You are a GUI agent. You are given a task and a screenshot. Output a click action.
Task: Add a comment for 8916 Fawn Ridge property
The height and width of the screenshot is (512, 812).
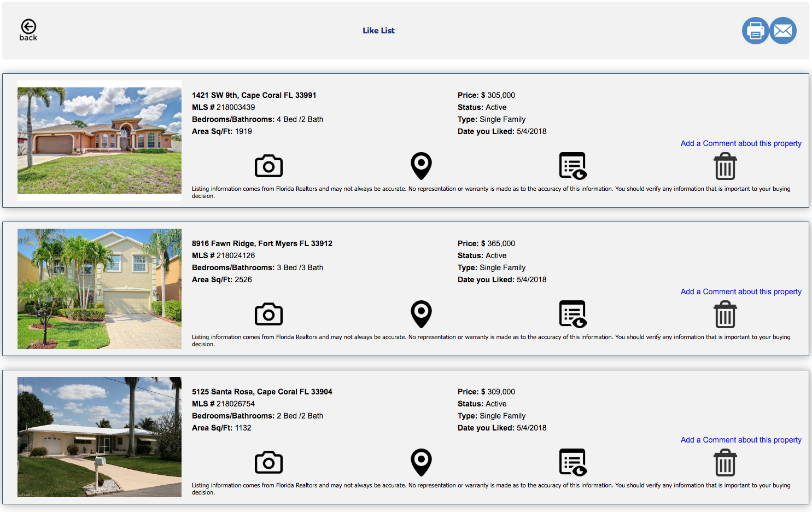point(741,292)
